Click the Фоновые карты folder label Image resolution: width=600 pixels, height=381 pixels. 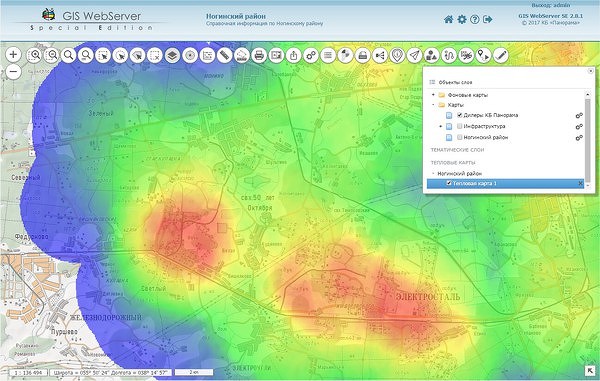(468, 95)
